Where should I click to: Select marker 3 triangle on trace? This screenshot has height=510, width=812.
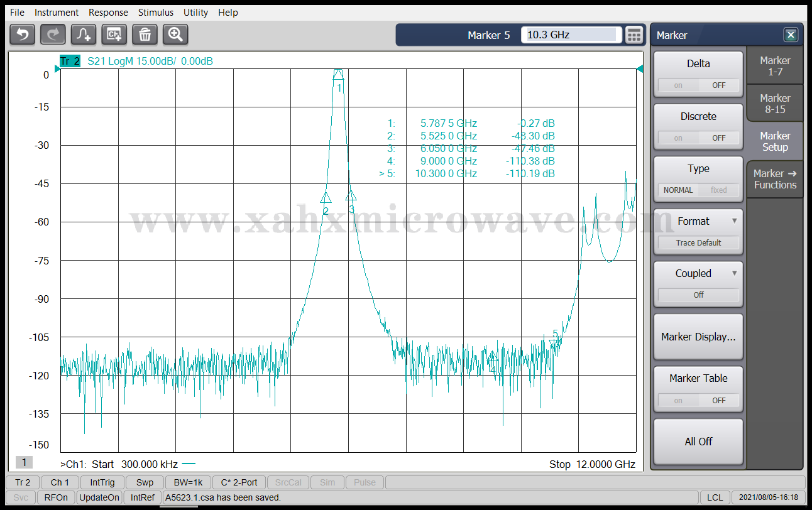351,195
